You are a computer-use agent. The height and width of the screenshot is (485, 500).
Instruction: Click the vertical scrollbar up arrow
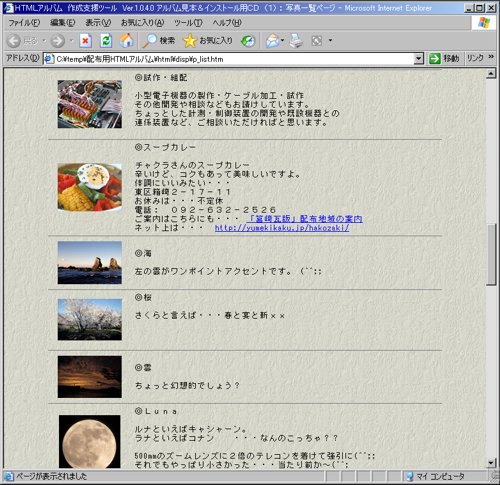click(x=491, y=74)
